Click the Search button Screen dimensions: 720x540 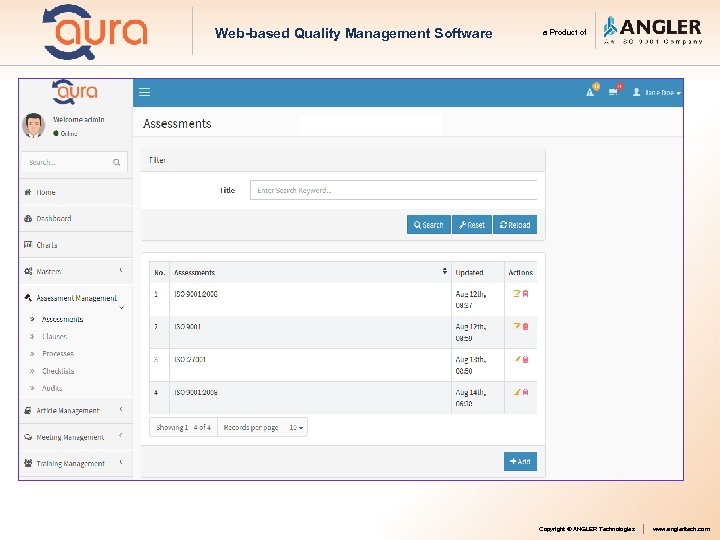[428, 225]
